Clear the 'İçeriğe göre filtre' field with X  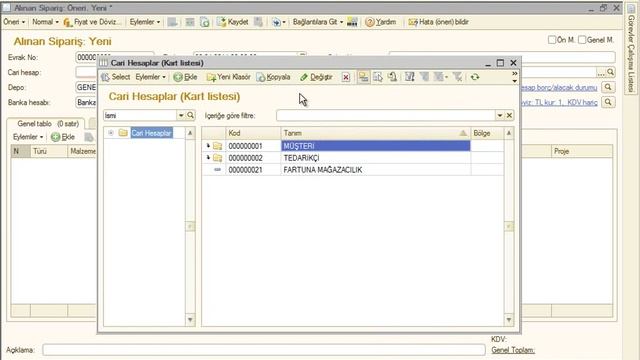(509, 116)
